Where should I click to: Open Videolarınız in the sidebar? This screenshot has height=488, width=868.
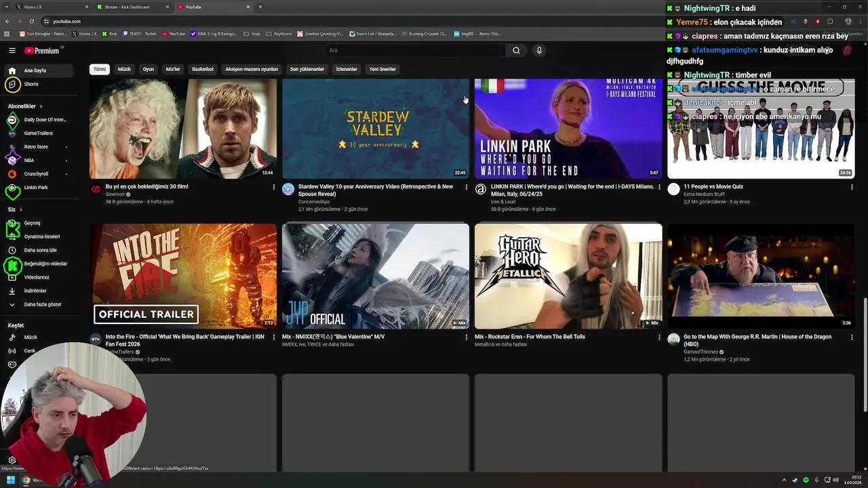tap(38, 277)
